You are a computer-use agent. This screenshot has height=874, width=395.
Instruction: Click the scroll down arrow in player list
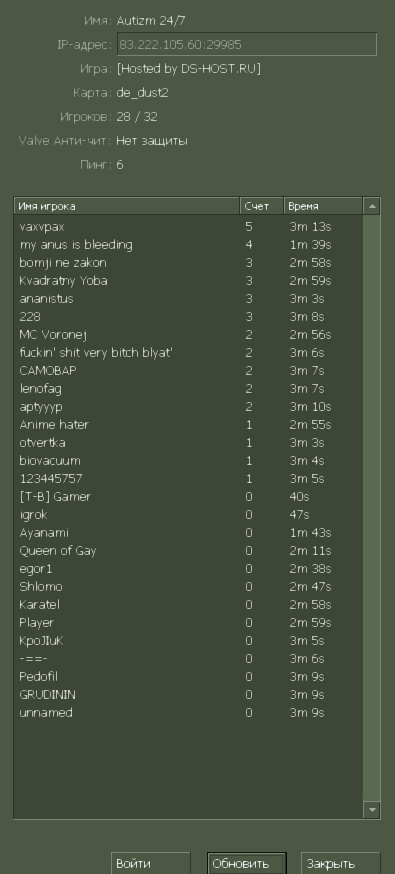372,809
